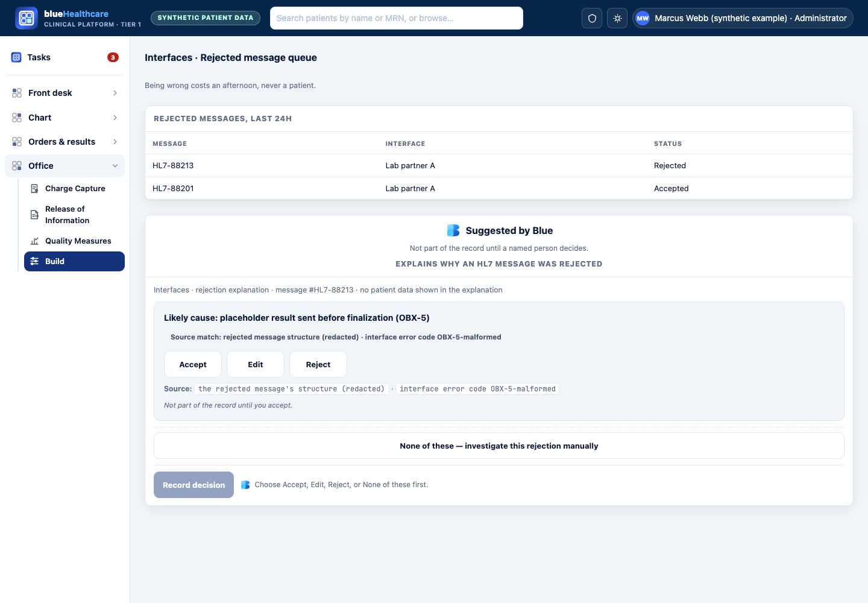Toggle the light theme sun icon

pyautogui.click(x=617, y=18)
